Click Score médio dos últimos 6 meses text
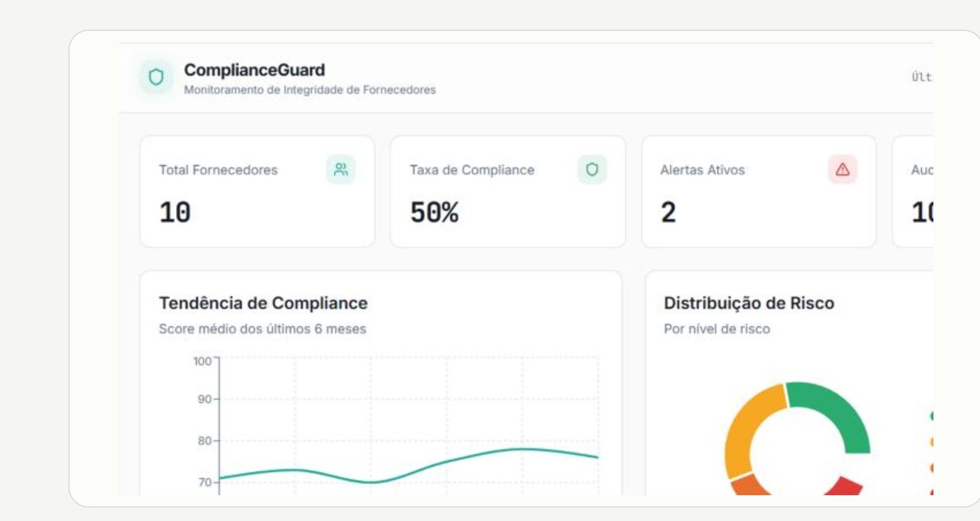The width and height of the screenshot is (980, 521). pyautogui.click(x=263, y=329)
